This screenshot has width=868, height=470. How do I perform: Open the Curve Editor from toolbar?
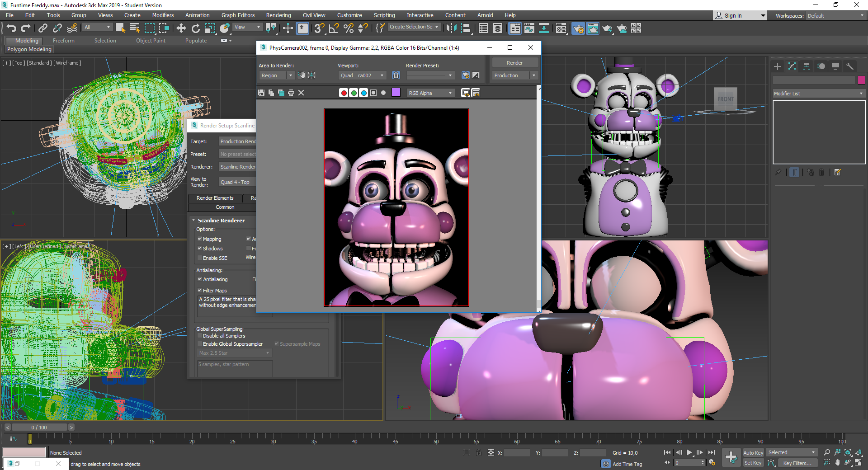tap(529, 28)
